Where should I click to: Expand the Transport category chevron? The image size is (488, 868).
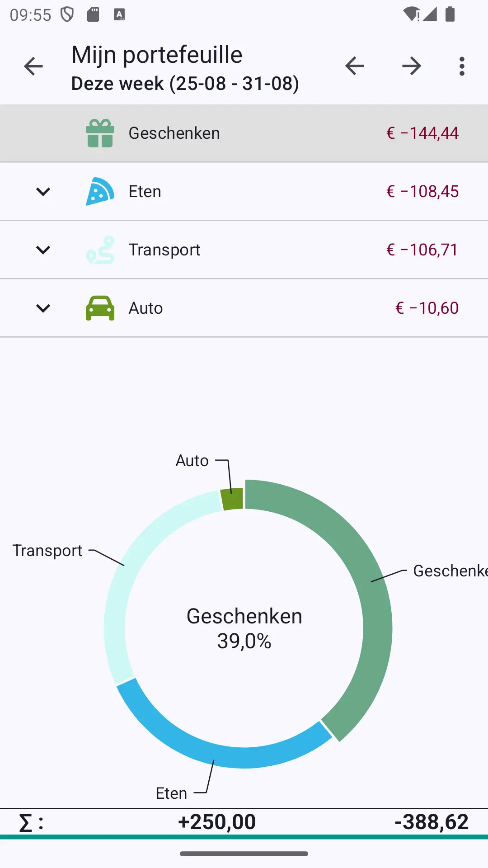(43, 250)
